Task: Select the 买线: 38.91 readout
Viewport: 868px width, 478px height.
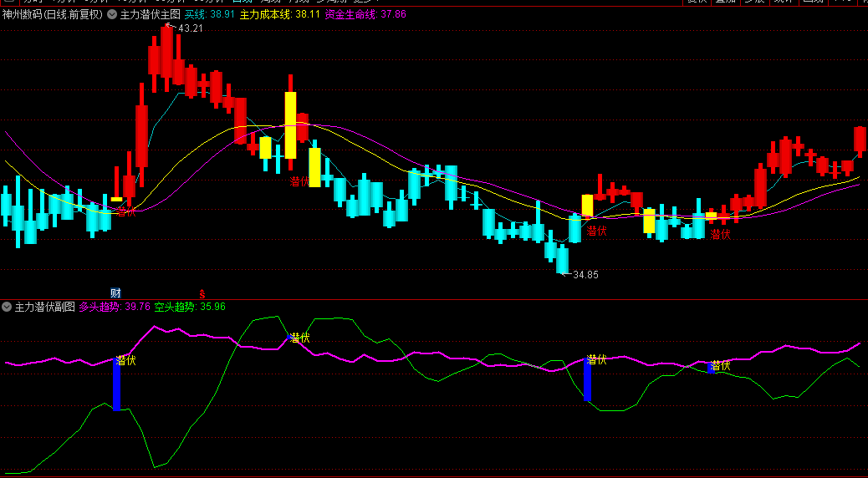Action: [210, 15]
